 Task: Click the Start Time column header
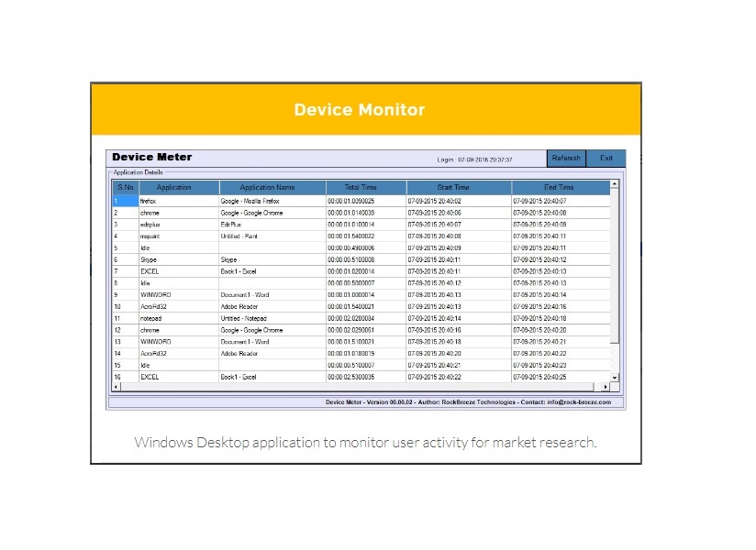coord(459,188)
